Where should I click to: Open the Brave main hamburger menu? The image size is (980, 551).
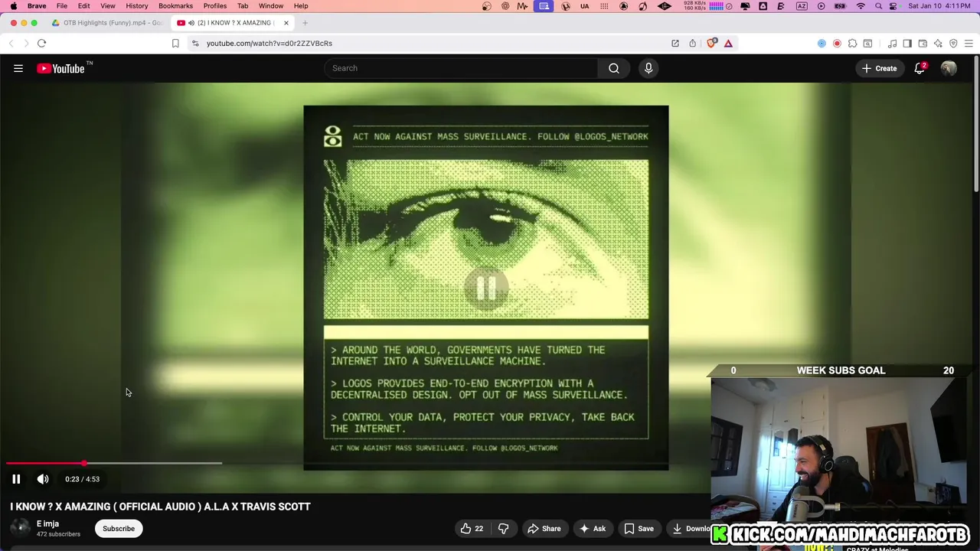click(x=969, y=44)
